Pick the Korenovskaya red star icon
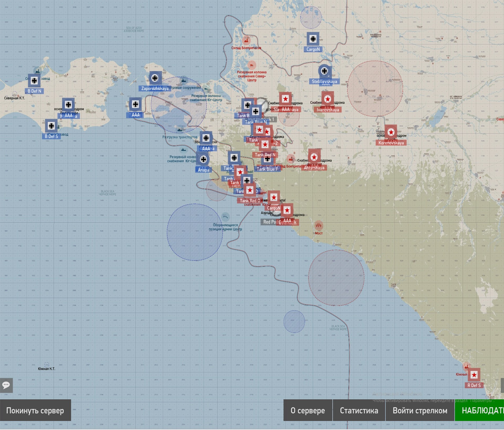This screenshot has width=504, height=430. tap(391, 132)
